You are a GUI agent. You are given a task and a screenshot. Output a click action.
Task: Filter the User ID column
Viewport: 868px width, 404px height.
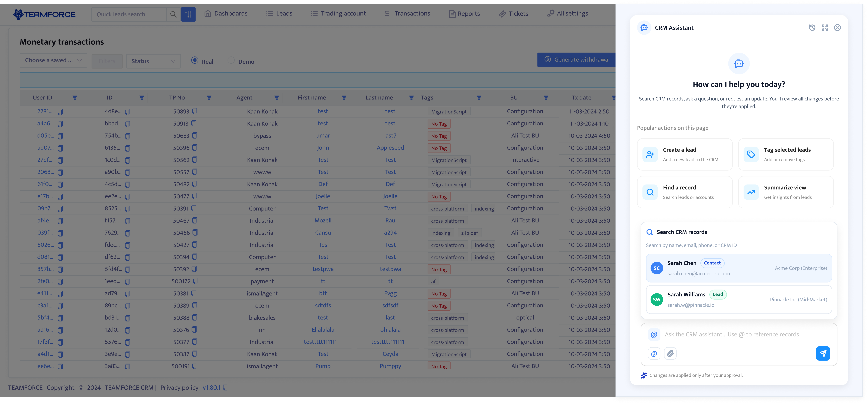click(75, 98)
